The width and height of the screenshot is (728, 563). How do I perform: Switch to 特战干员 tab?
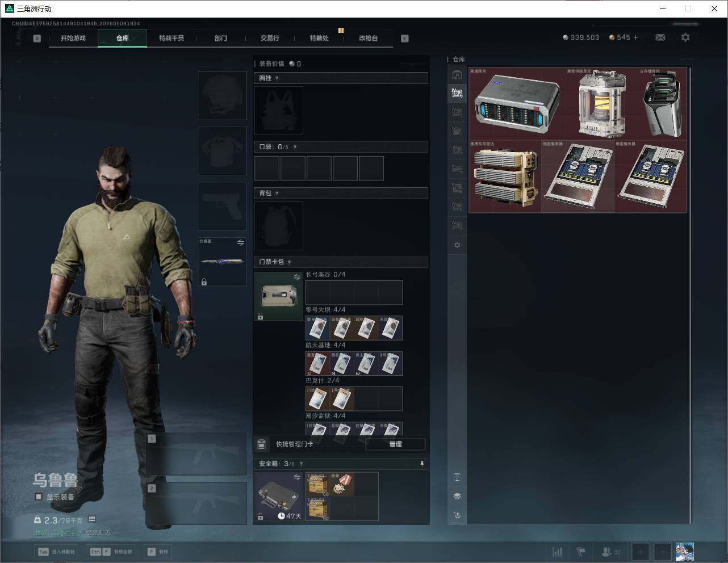pos(171,38)
